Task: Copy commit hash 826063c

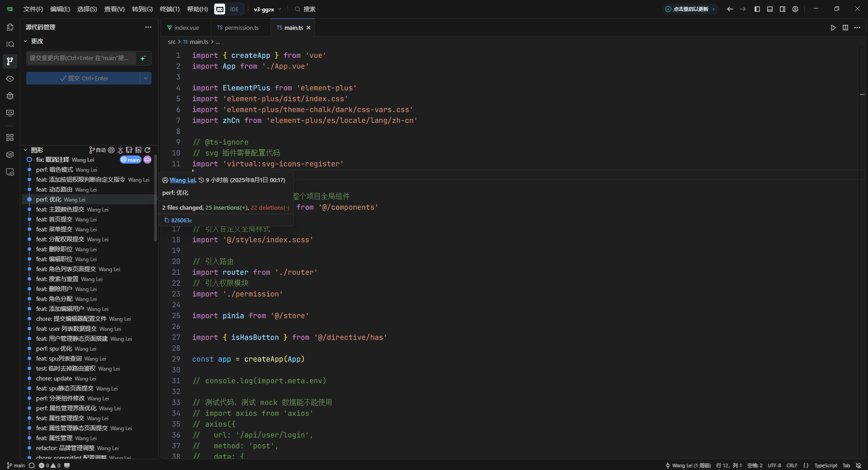Action: click(x=166, y=221)
